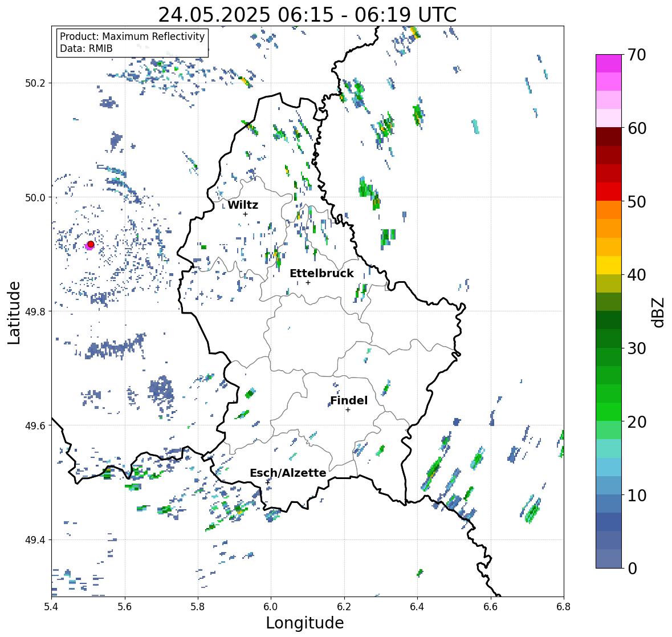The height and width of the screenshot is (637, 672).
Task: Click the red radar location dot
Action: [x=91, y=244]
